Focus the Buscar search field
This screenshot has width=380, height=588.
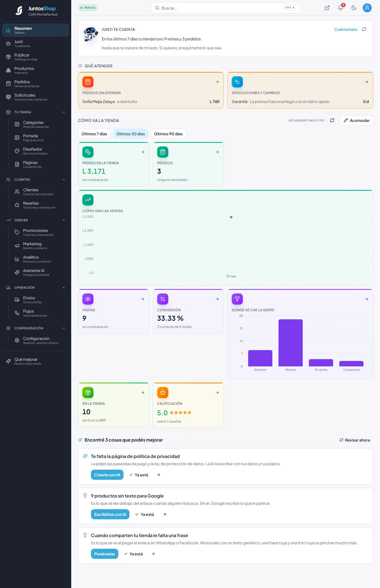225,8
